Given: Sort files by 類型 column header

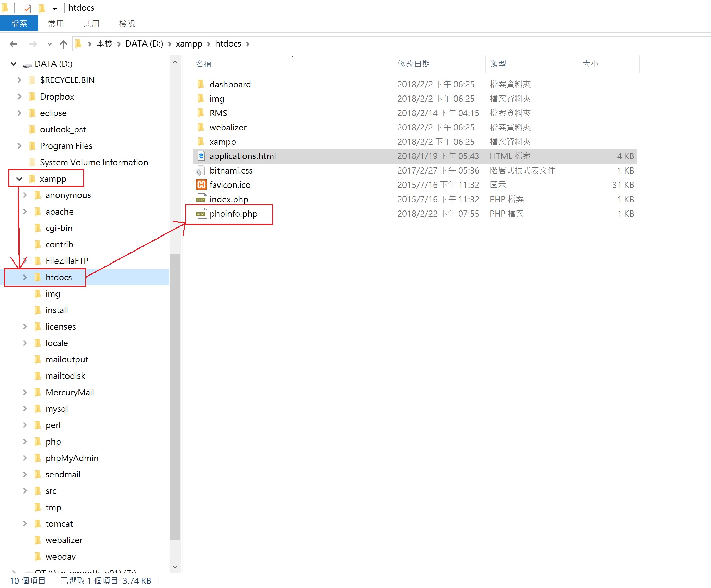Looking at the screenshot, I should (498, 64).
